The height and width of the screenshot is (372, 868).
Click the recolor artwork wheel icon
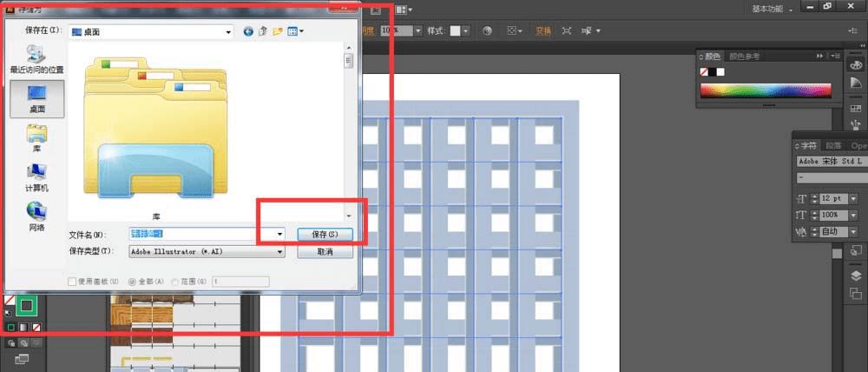(488, 31)
